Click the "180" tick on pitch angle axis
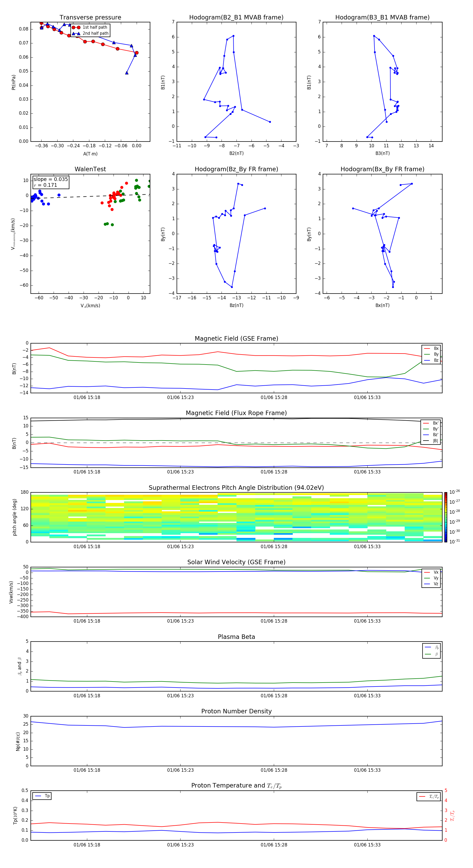 coord(25,492)
